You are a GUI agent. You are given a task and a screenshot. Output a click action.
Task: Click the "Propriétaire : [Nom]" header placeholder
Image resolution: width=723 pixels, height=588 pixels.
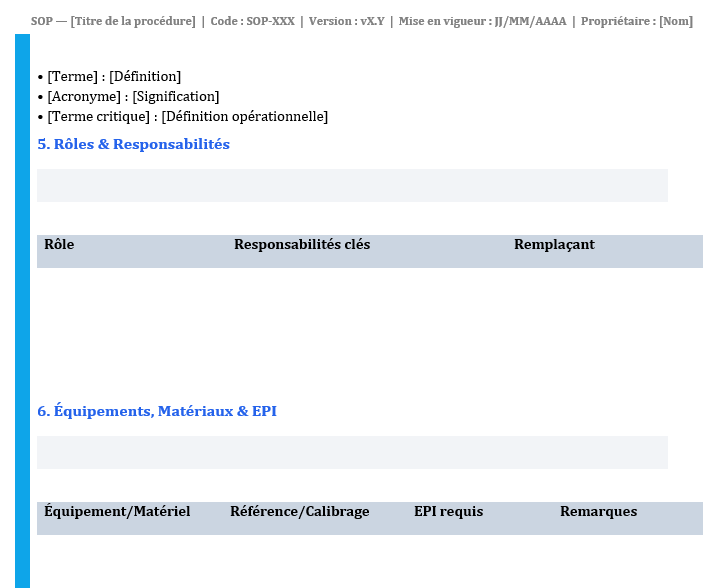coord(636,21)
